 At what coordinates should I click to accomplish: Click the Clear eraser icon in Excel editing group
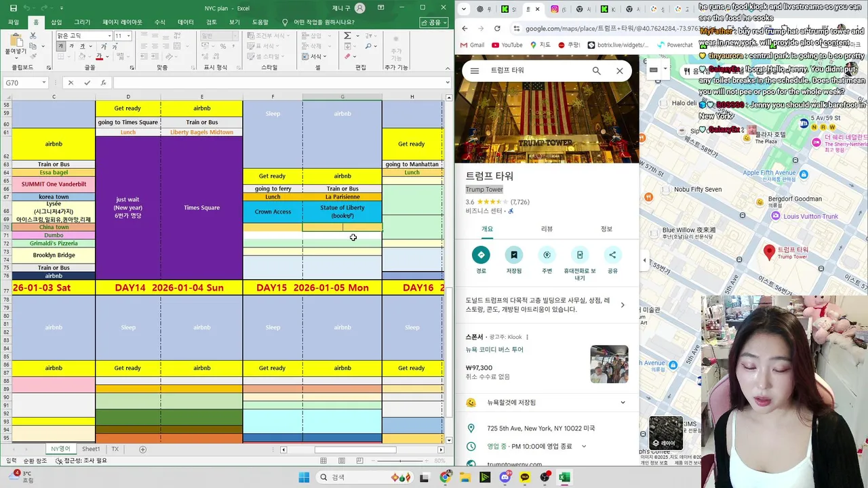(348, 56)
